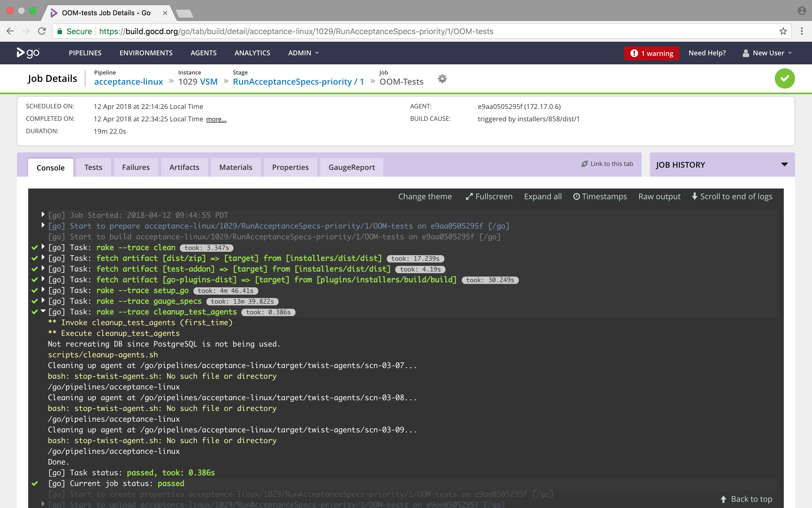
Task: Open New User account menu
Action: (767, 53)
